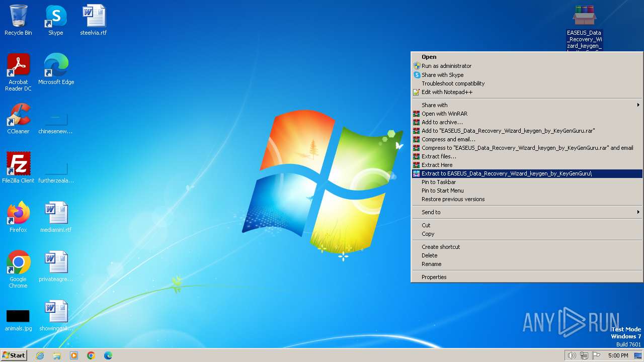Select Compress and email... option
This screenshot has width=644, height=362.
coord(527,139)
